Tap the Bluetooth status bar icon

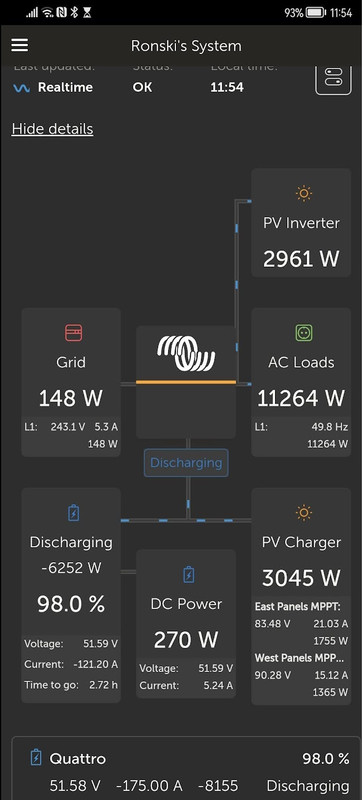[74, 13]
